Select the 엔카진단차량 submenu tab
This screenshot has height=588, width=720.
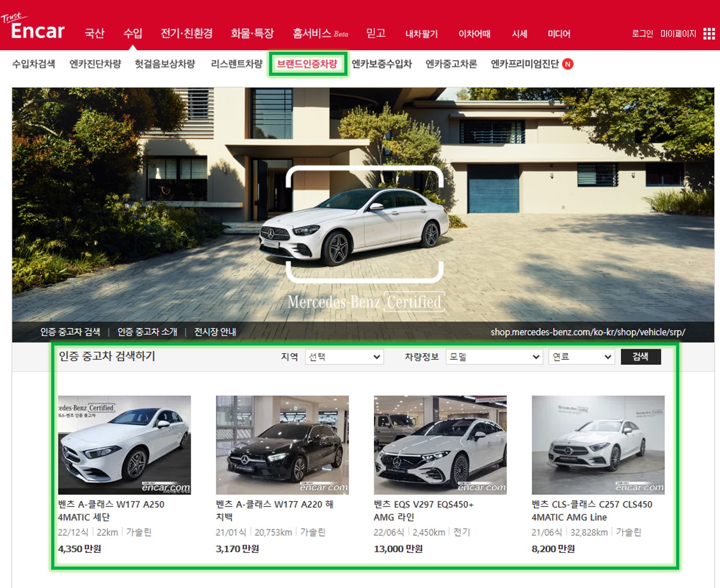coord(95,64)
